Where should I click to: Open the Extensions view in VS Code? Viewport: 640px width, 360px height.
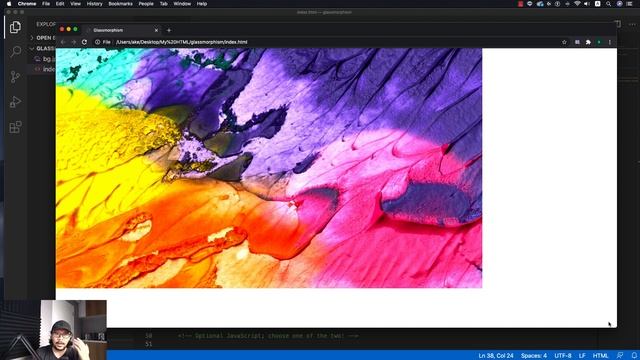coord(15,127)
